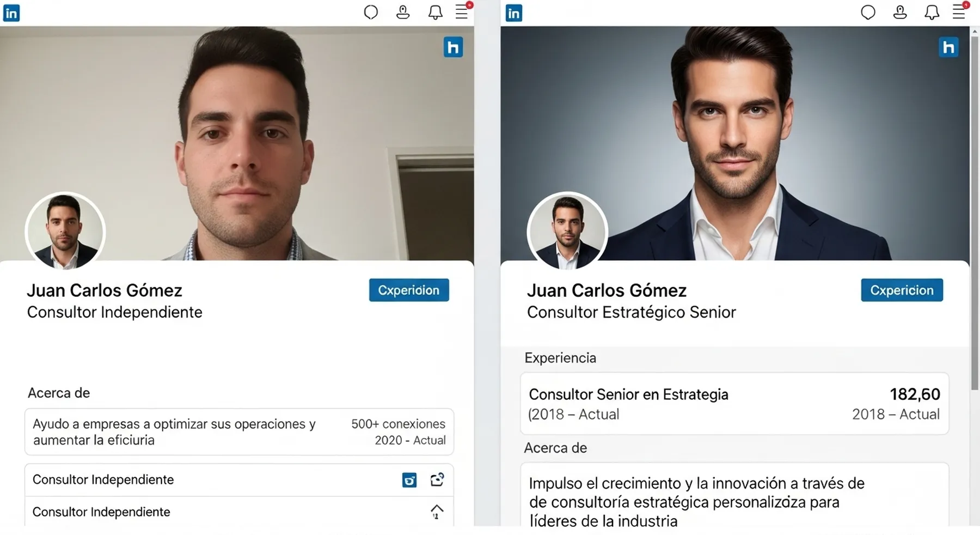Click the name Juan Carlos Gómez in the left profile
The height and width of the screenshot is (535, 980).
[x=105, y=290]
